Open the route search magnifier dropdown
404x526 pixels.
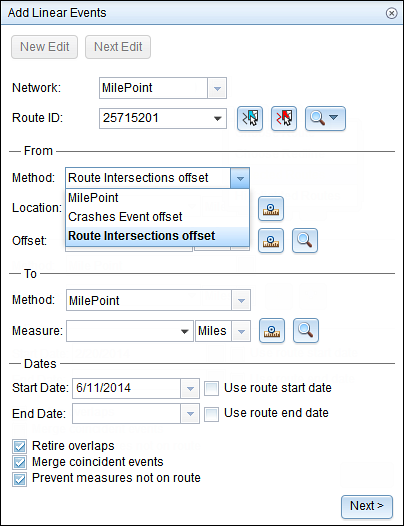(x=325, y=118)
